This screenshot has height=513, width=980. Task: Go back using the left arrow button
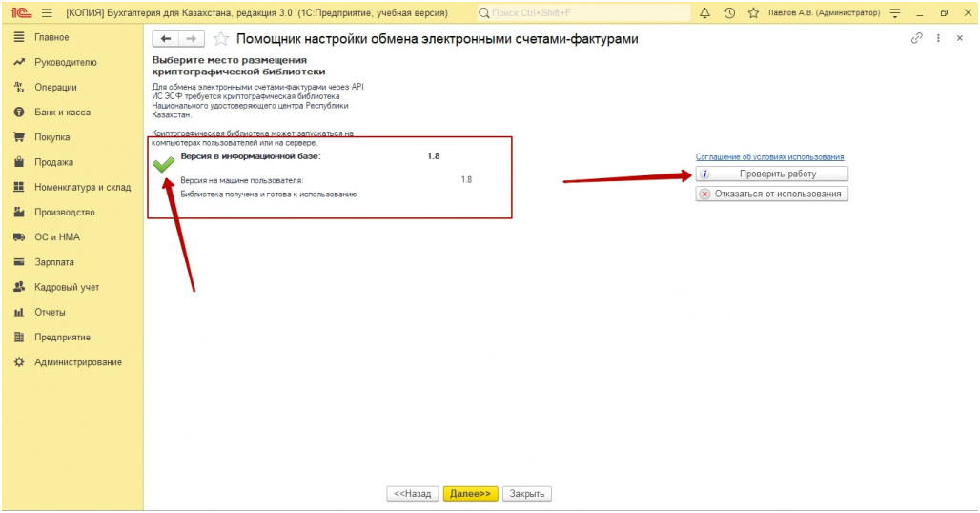pyautogui.click(x=167, y=39)
